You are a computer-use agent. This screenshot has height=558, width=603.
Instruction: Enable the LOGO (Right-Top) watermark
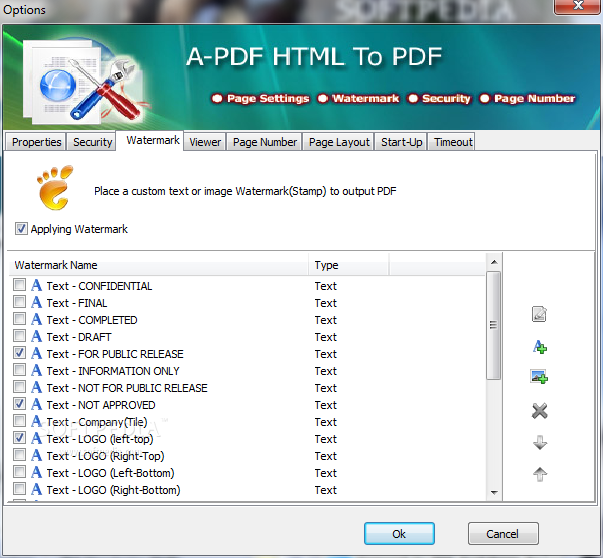pos(19,455)
